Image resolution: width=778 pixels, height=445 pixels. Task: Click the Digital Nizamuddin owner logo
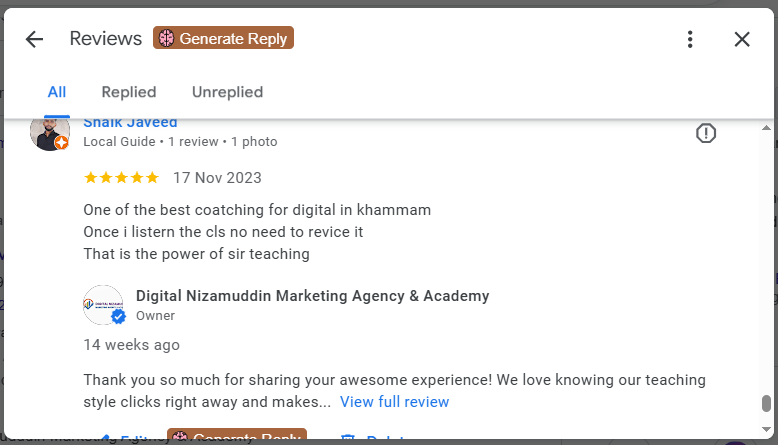pyautogui.click(x=101, y=304)
